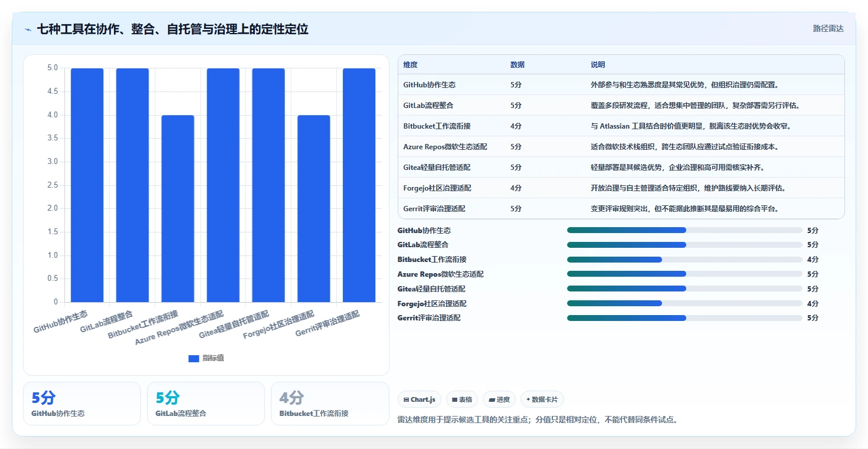Click the 说明 column header
868x449 pixels.
pyautogui.click(x=598, y=65)
